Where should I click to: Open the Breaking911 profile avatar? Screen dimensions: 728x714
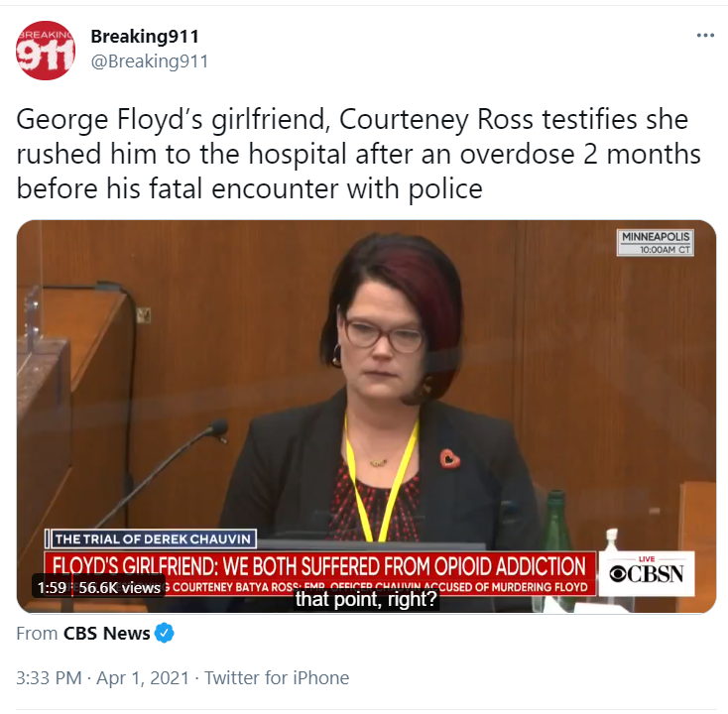45,51
